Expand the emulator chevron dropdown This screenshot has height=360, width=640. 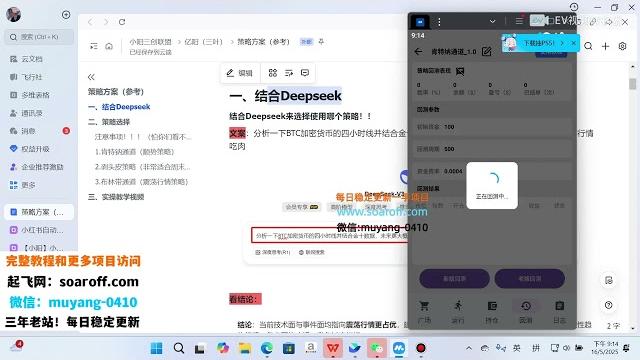[493, 21]
